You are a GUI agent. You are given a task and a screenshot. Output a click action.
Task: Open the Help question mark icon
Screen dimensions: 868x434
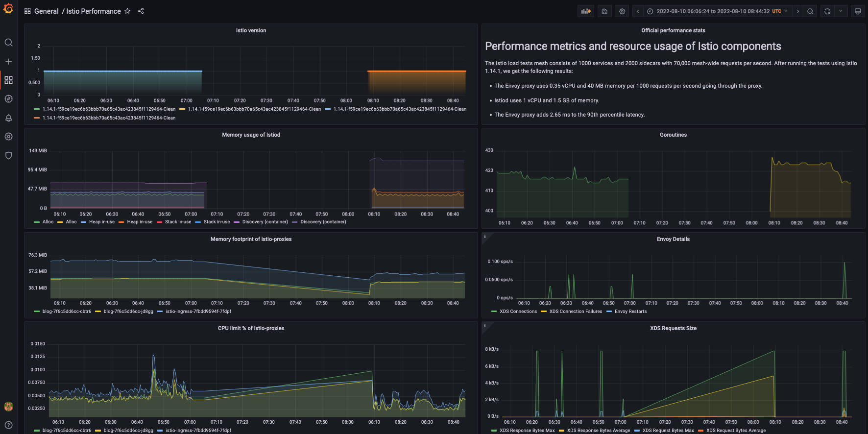point(8,425)
